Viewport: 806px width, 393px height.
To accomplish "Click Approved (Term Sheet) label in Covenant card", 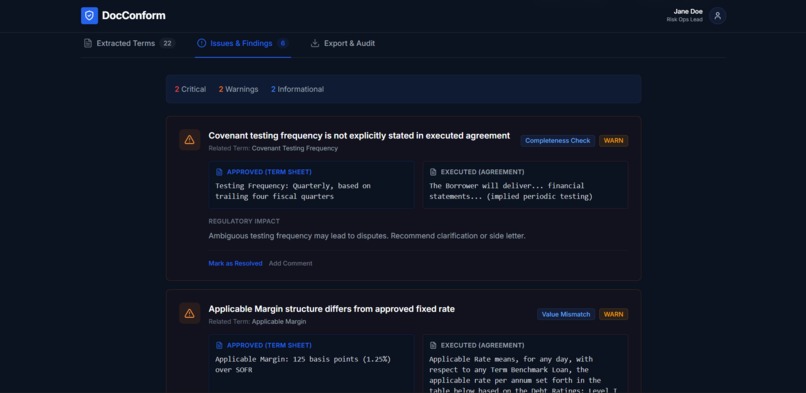I will 269,172.
